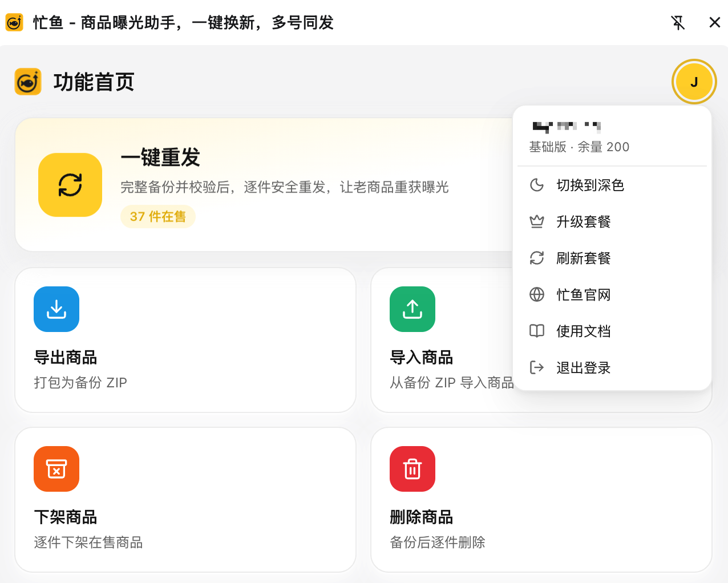Screen dimensions: 728x583
Task: Close the 忙鱼 window
Action: click(x=714, y=23)
